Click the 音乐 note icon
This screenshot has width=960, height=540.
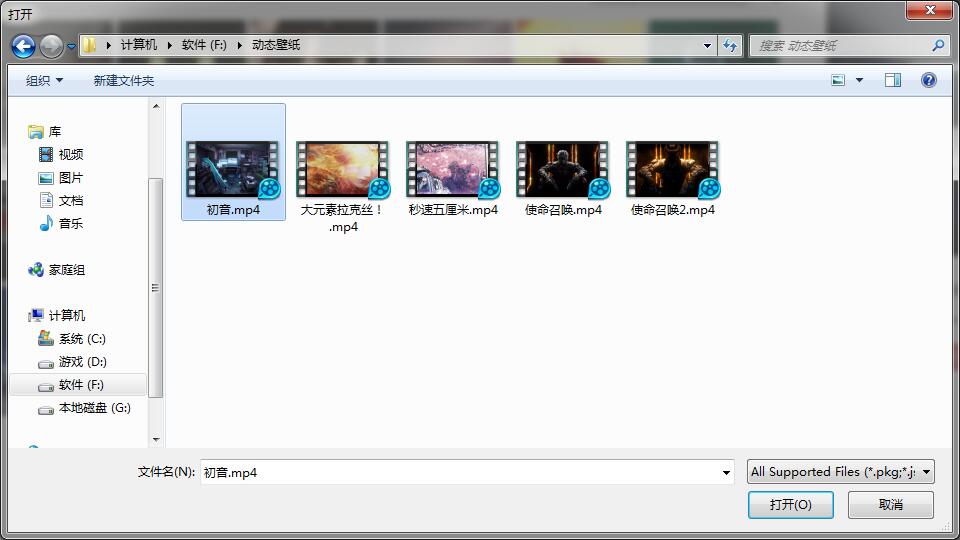[46, 223]
